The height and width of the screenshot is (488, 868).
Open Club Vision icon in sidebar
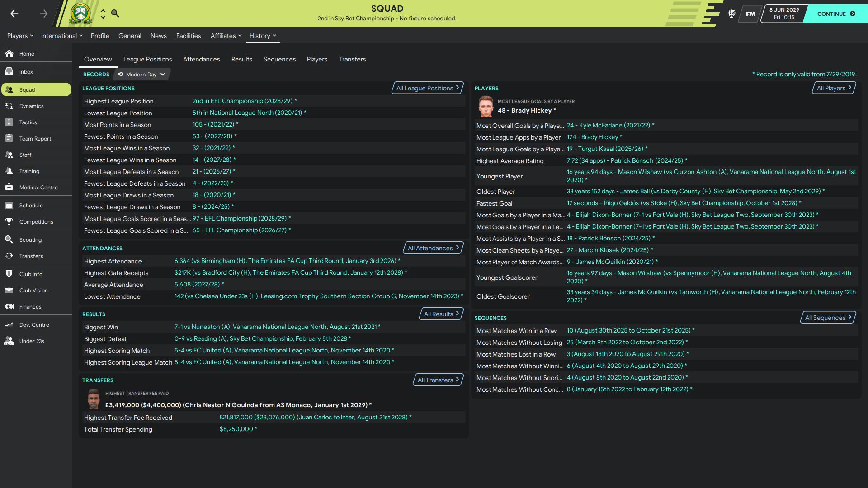9,290
